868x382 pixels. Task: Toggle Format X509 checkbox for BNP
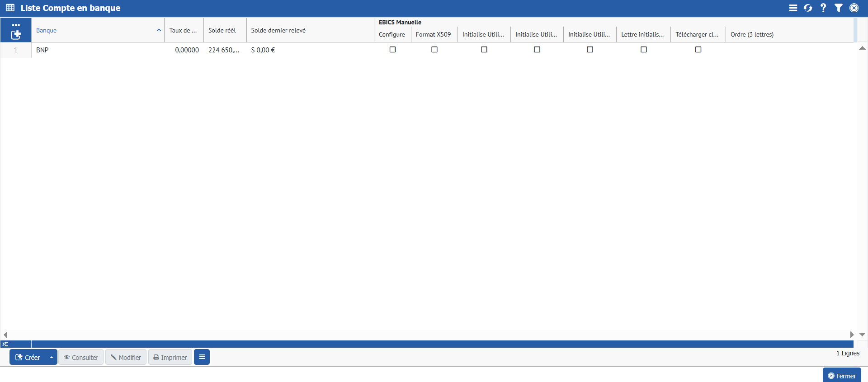coord(434,50)
